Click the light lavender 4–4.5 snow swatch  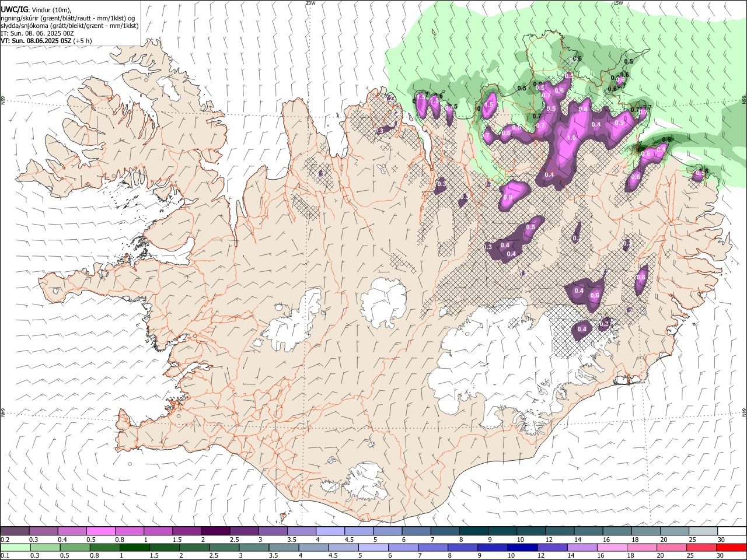[330, 531]
